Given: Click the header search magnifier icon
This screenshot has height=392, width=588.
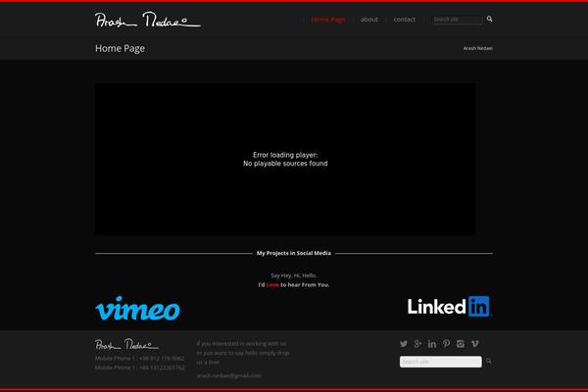Looking at the screenshot, I should pos(489,19).
